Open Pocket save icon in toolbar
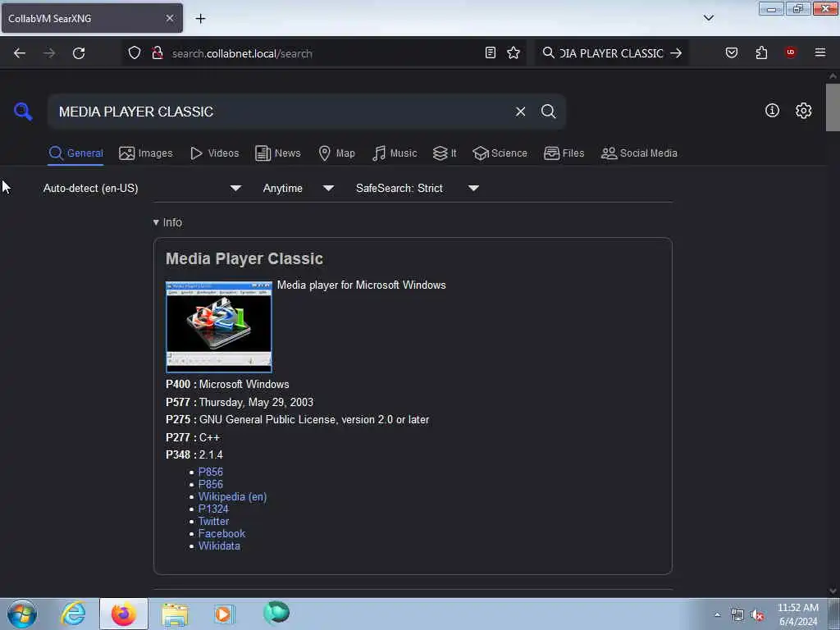This screenshot has height=630, width=840. [x=731, y=52]
